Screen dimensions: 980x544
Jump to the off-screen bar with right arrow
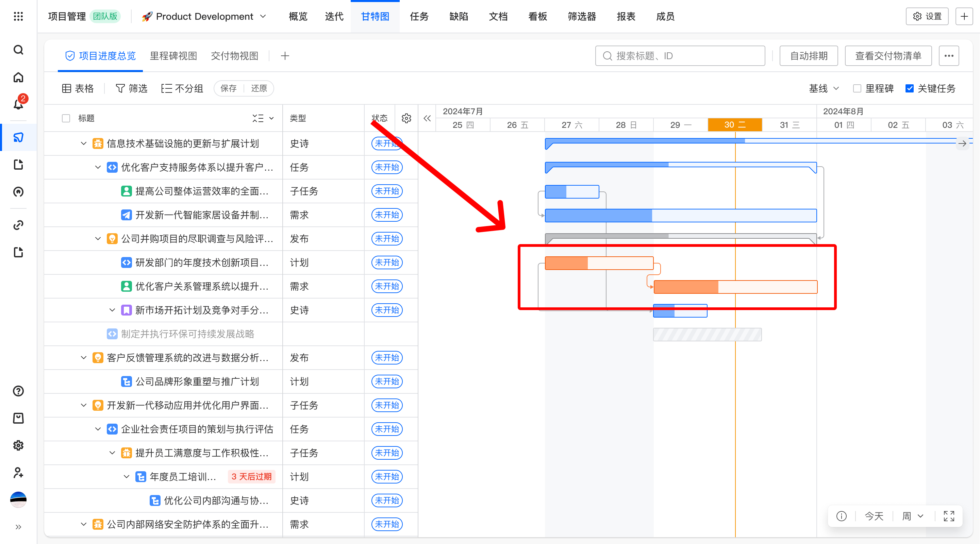962,143
